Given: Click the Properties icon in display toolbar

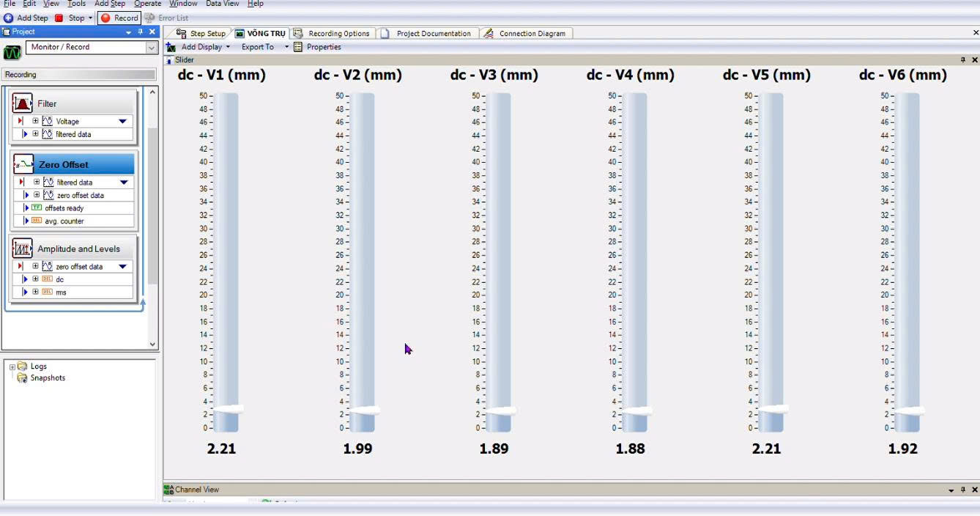Looking at the screenshot, I should click(x=298, y=47).
